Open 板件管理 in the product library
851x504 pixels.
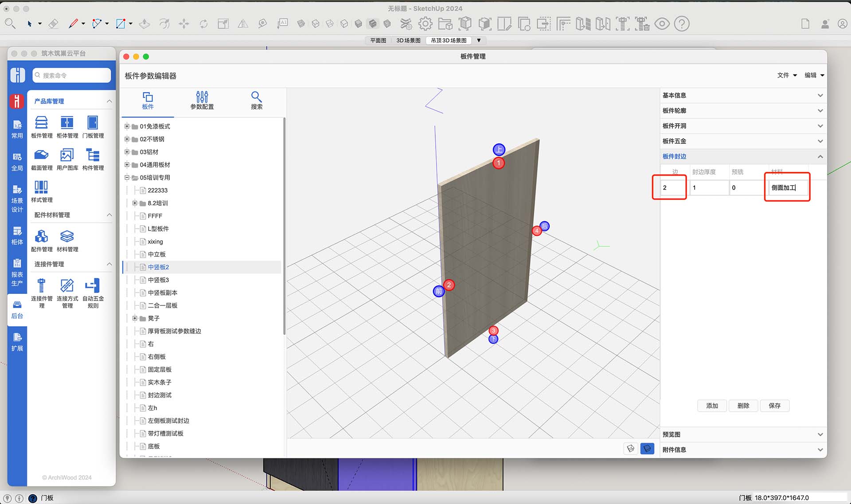point(42,127)
